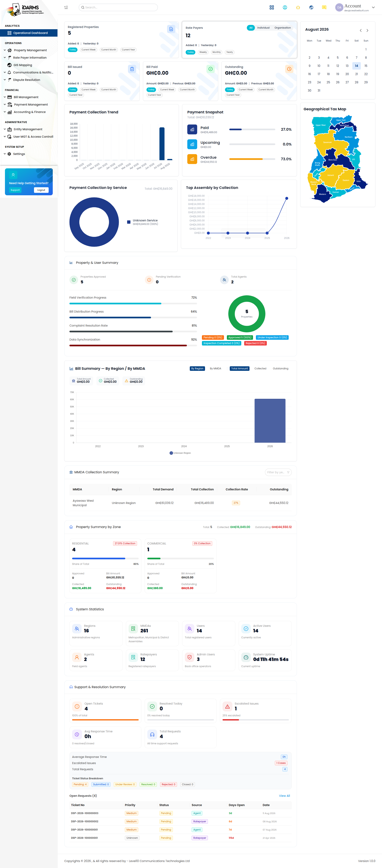Click the DA account avatar
Viewport: 382px width, 868px height.
[x=339, y=7]
